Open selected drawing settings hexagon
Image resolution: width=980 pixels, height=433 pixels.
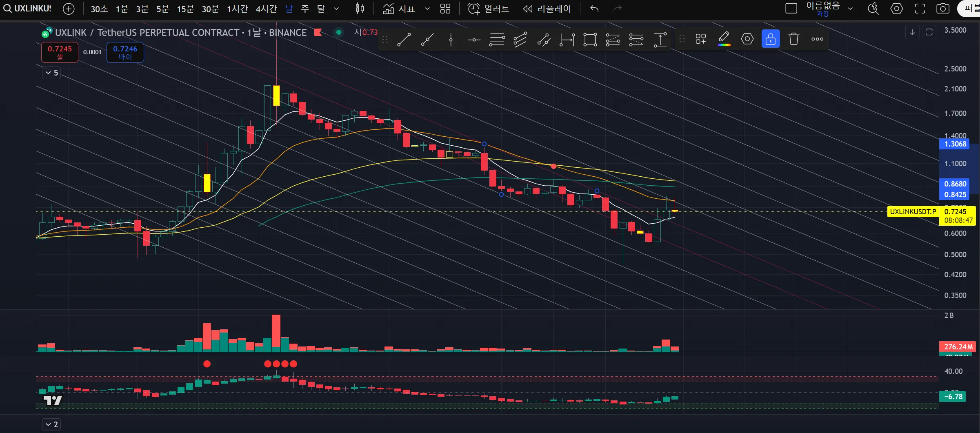747,39
